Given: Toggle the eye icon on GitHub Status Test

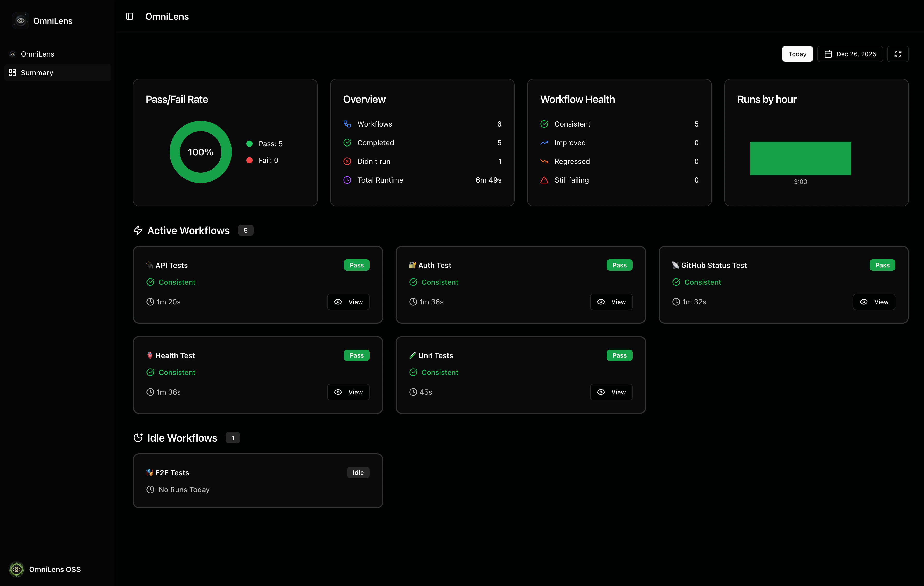Looking at the screenshot, I should 864,302.
